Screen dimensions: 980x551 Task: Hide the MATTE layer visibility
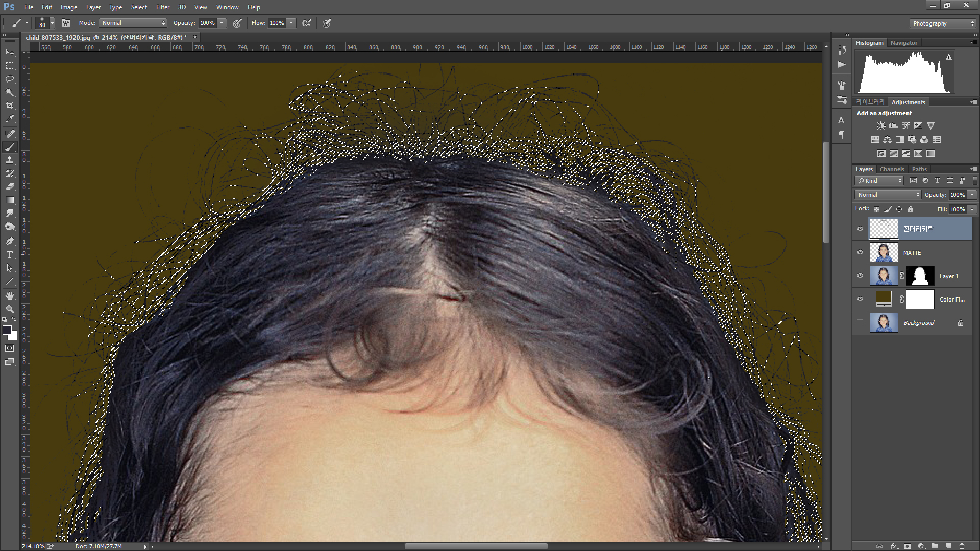pos(860,253)
